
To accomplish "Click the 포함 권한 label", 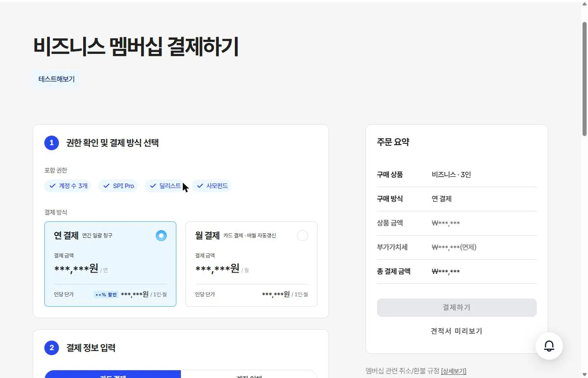I will [x=56, y=170].
